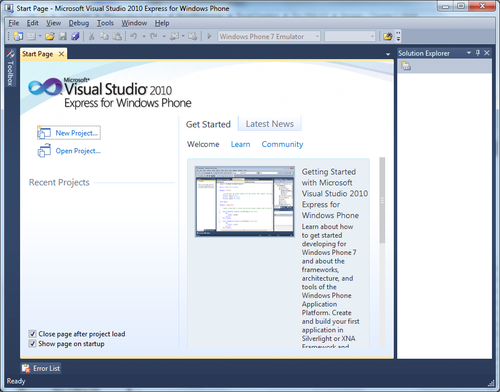Open the document tab list dropdown arrow

(388, 54)
